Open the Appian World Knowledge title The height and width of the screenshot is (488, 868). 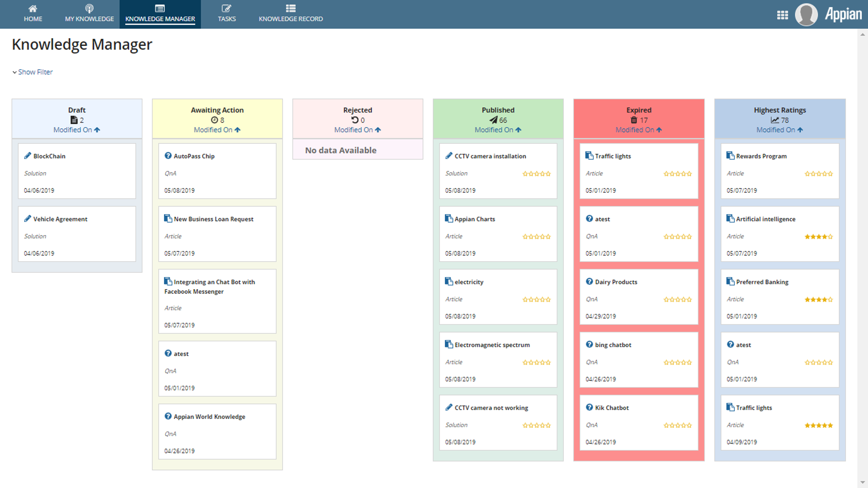coord(209,417)
